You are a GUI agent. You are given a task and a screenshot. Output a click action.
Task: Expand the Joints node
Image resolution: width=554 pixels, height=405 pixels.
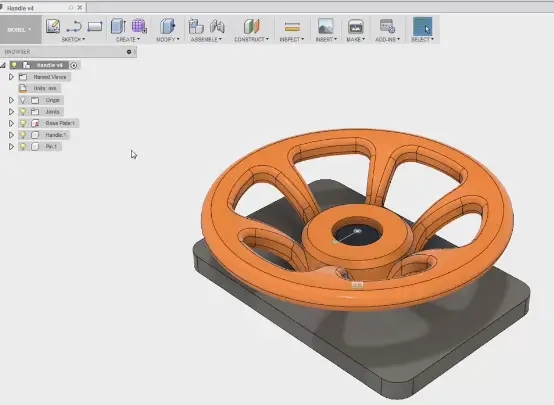[x=11, y=112]
